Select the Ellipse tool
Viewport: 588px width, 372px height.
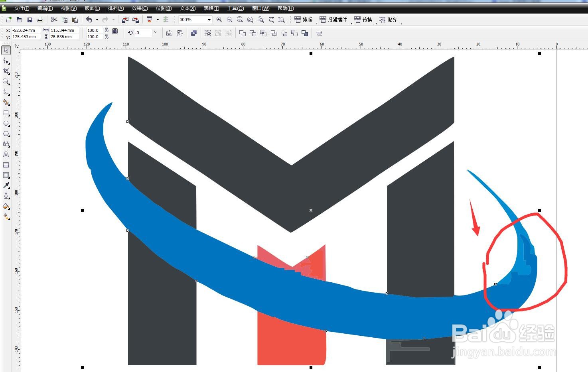pos(6,124)
